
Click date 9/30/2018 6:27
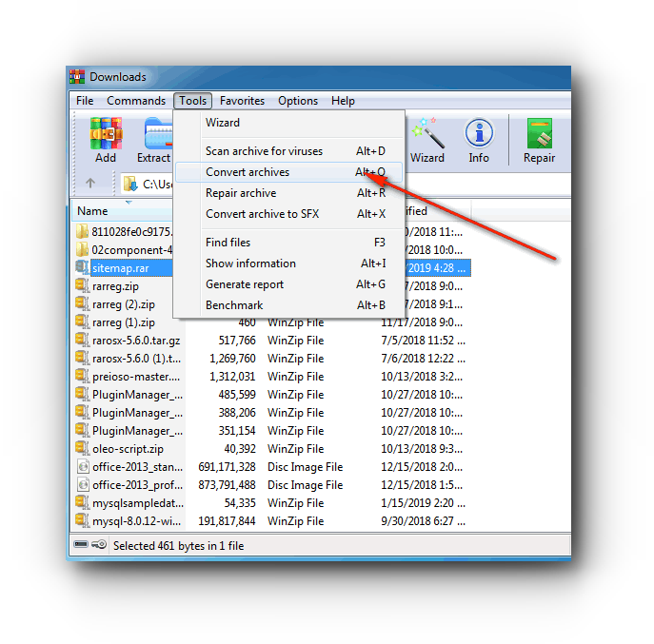[x=423, y=521]
